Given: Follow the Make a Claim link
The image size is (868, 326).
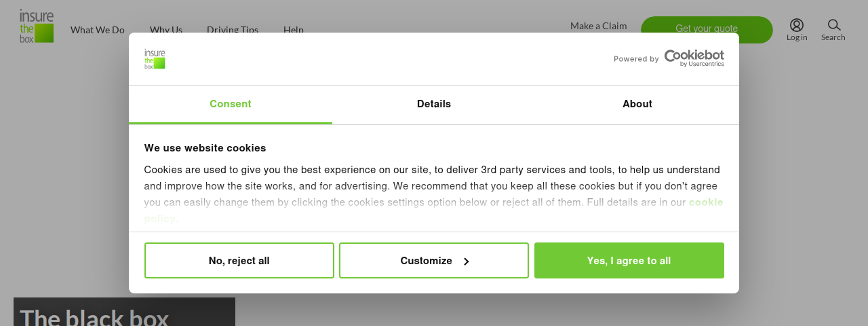Looking at the screenshot, I should (599, 26).
